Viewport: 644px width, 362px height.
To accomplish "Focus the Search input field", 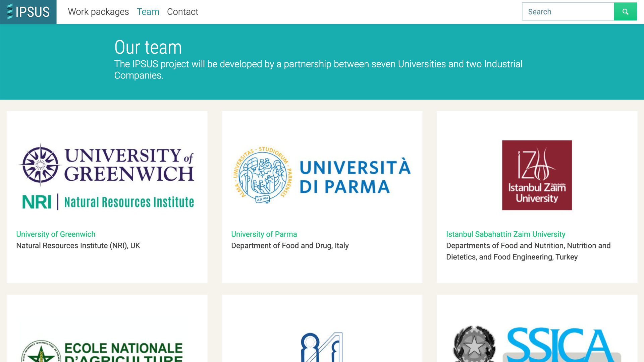I will (568, 12).
